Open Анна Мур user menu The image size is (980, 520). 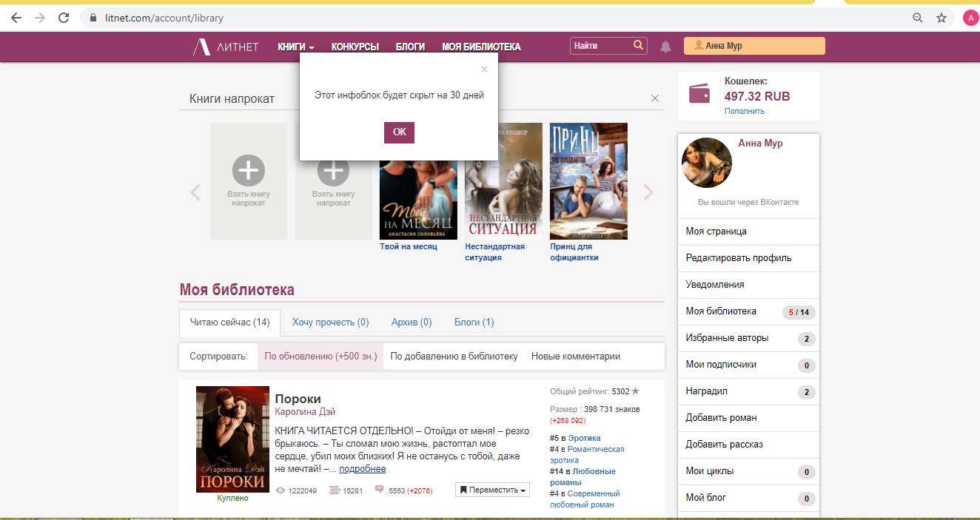tap(754, 46)
